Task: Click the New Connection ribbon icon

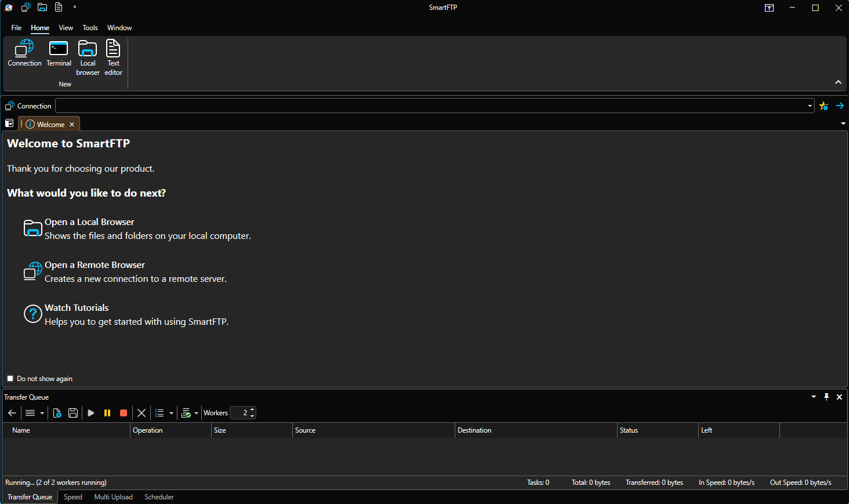Action: click(24, 53)
